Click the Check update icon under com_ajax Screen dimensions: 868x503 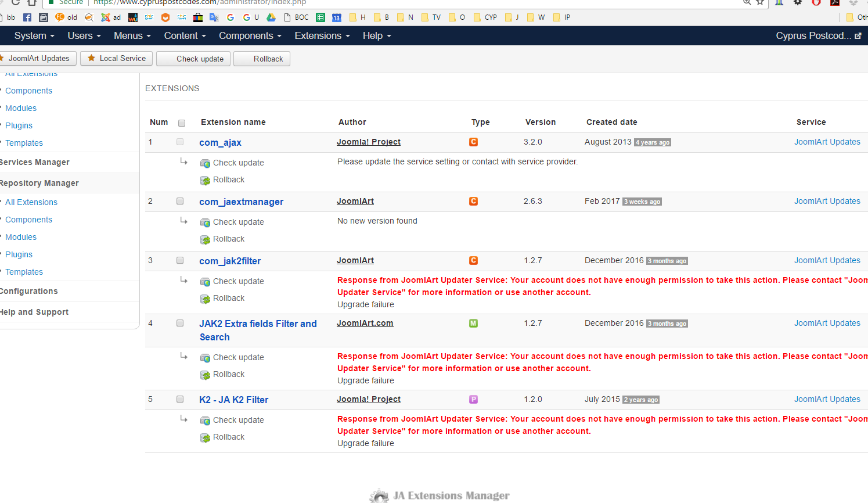pyautogui.click(x=205, y=163)
